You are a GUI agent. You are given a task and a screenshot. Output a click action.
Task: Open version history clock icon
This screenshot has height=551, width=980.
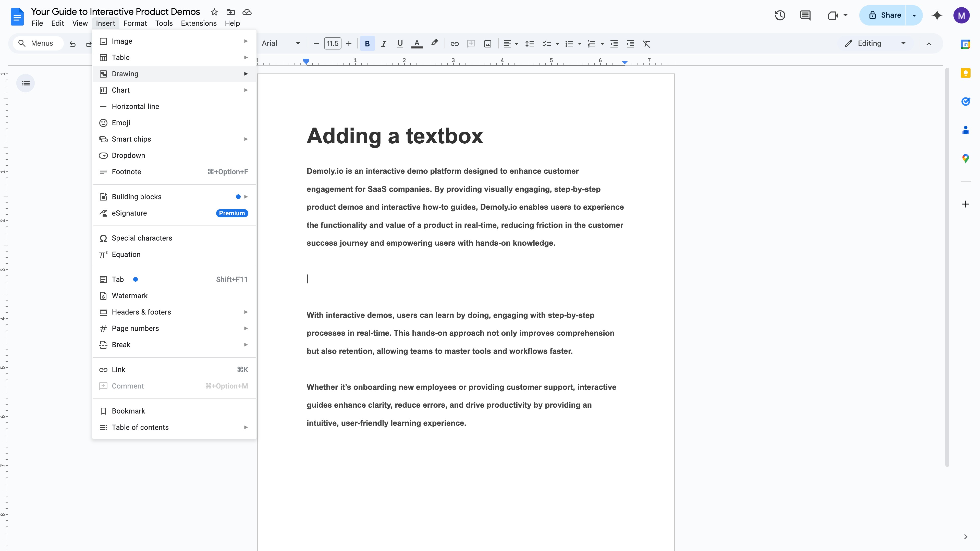(x=780, y=15)
